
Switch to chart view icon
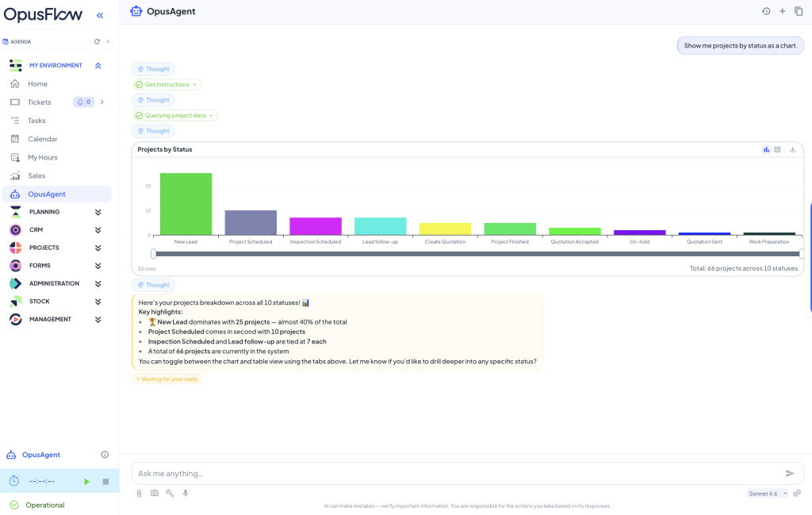pos(766,150)
